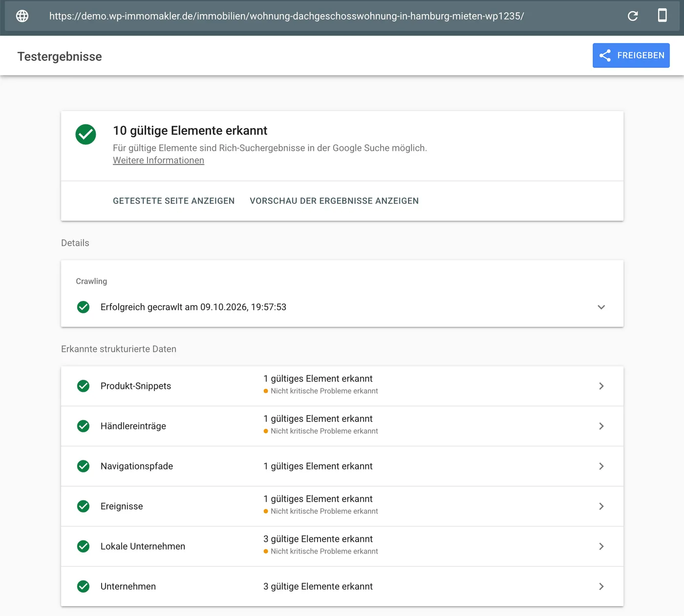Click orange warning dot in Produkt-Snippets row
The image size is (684, 616).
(266, 391)
